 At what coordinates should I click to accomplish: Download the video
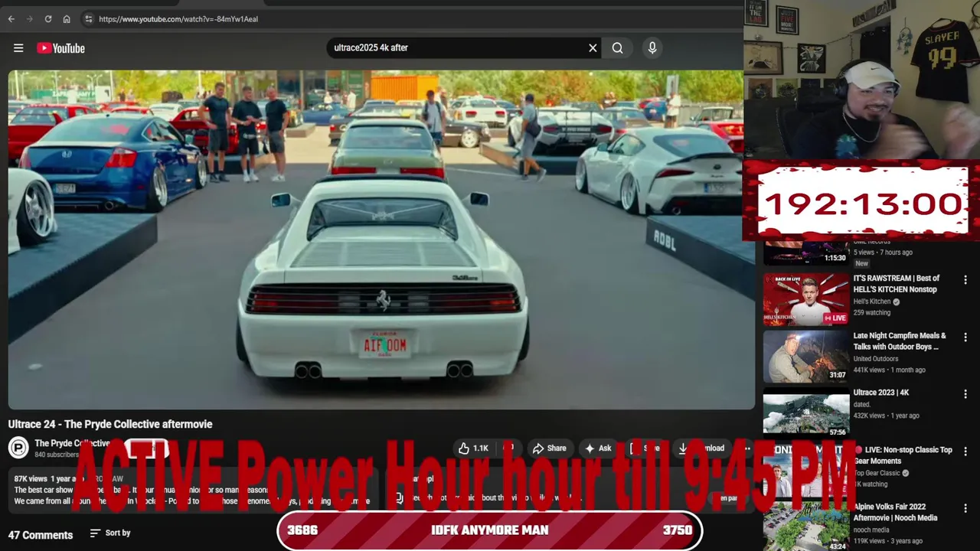tap(701, 448)
